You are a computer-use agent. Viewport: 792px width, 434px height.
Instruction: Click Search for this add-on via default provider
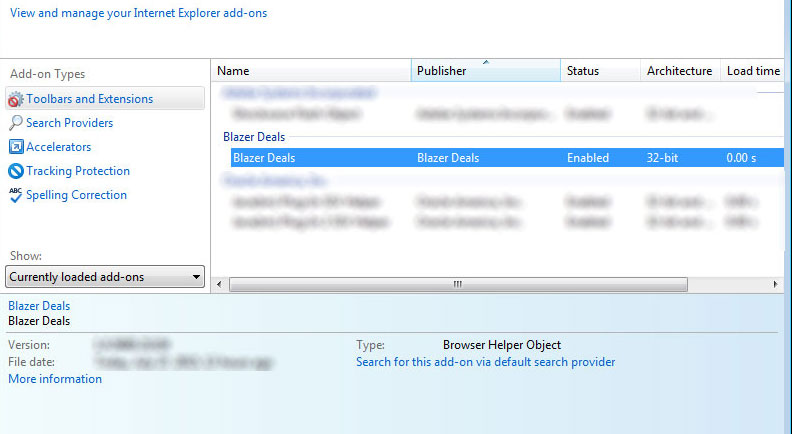(x=485, y=362)
